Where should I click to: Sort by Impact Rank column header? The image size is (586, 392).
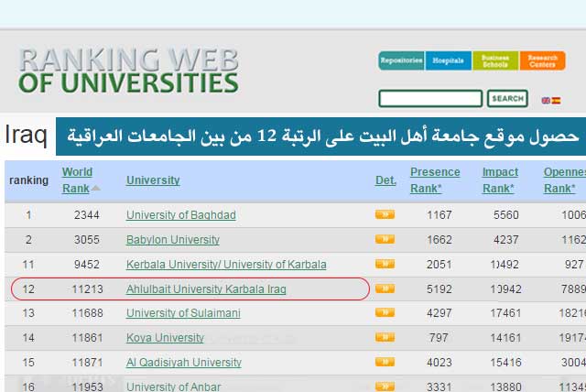[500, 180]
